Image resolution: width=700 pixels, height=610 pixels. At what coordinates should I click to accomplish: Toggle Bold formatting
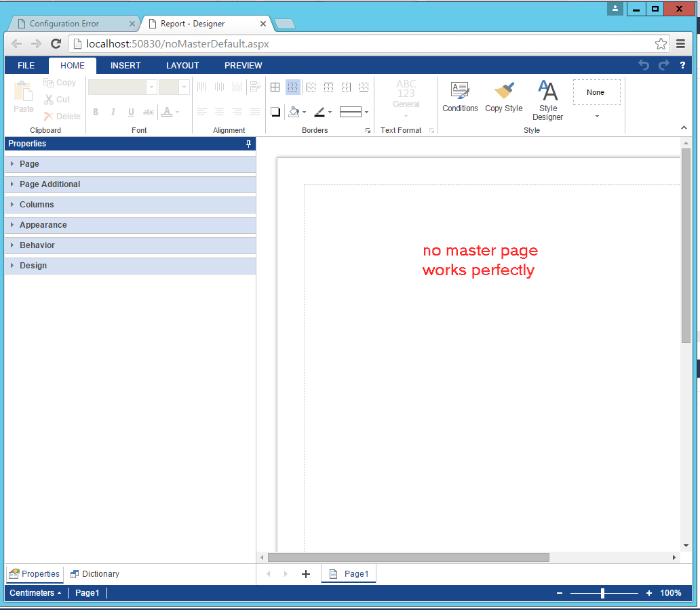[x=96, y=112]
